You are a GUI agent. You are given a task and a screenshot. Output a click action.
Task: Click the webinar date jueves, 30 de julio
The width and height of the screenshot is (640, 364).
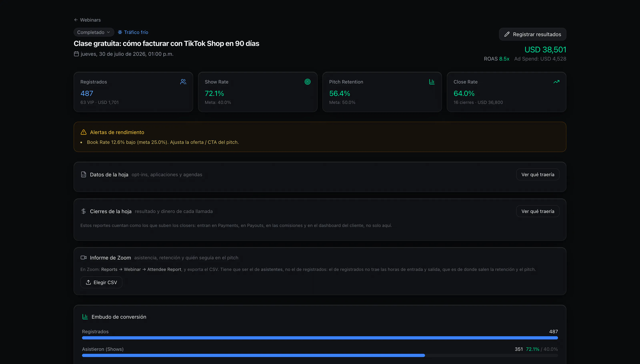pos(127,54)
